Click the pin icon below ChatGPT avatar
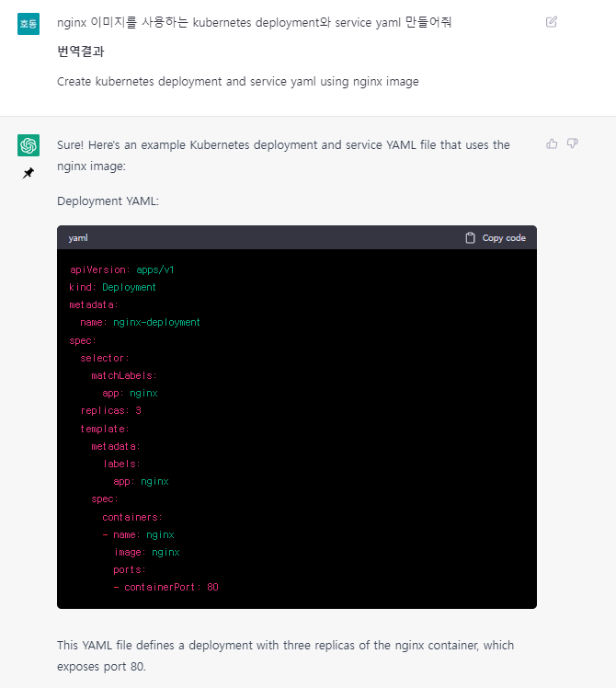 (29, 173)
